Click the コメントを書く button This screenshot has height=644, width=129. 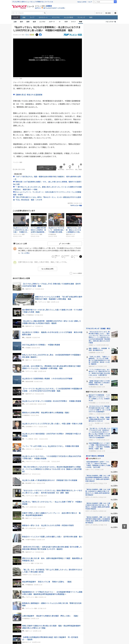pos(65,244)
